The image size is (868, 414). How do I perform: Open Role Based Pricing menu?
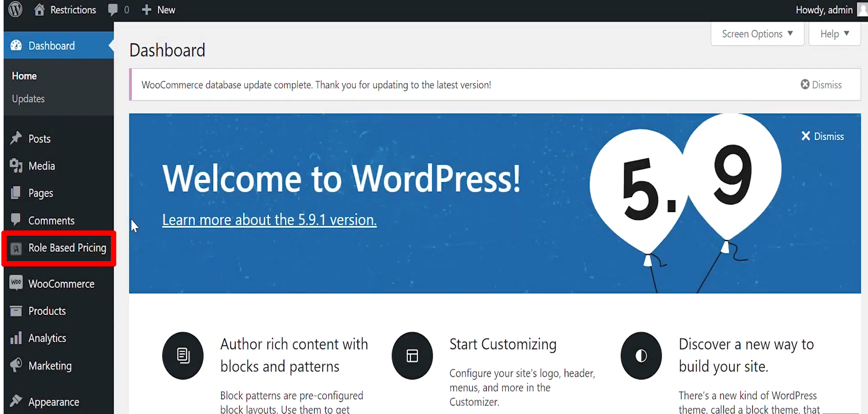[59, 248]
